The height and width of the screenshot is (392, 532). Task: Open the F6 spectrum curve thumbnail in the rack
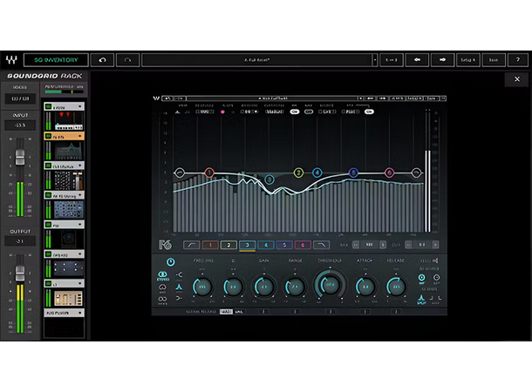pos(69,151)
